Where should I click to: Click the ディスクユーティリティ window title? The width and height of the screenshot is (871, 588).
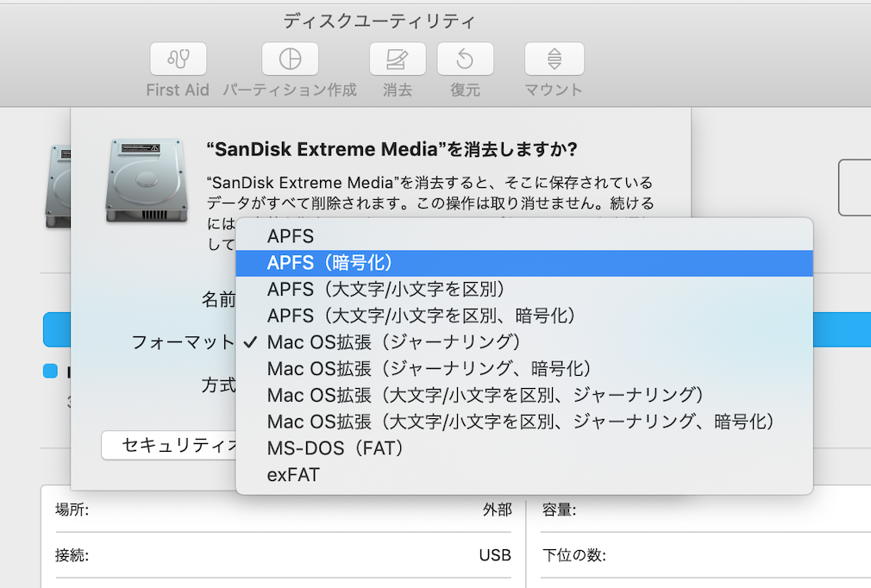pyautogui.click(x=379, y=21)
